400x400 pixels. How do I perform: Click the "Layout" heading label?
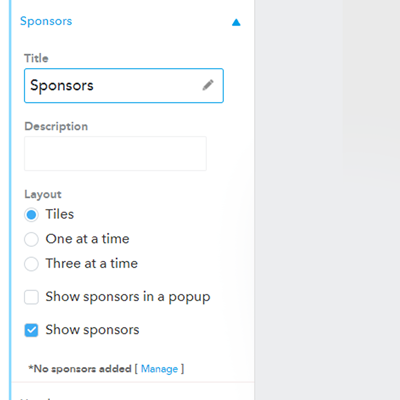pos(43,194)
